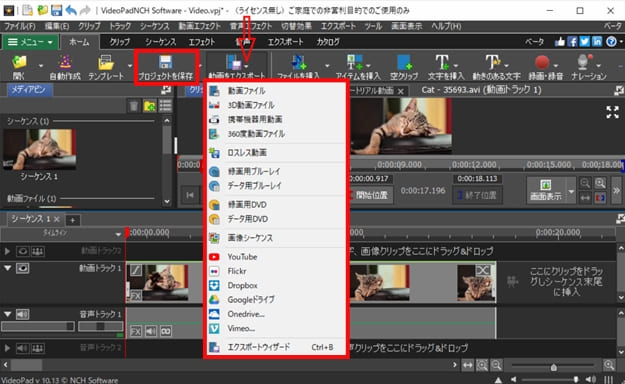This screenshot has height=384, width=625.
Task: Open the help question-mark icon
Action: [611, 41]
